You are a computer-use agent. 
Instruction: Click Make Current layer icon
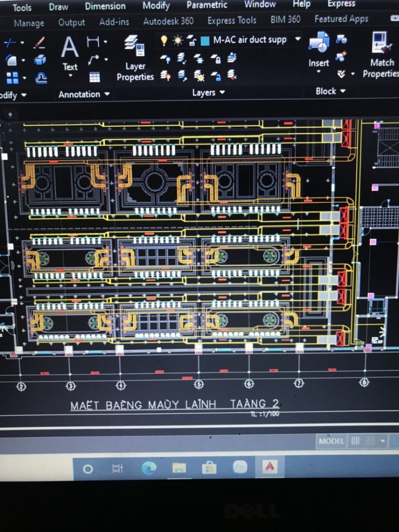232,58
